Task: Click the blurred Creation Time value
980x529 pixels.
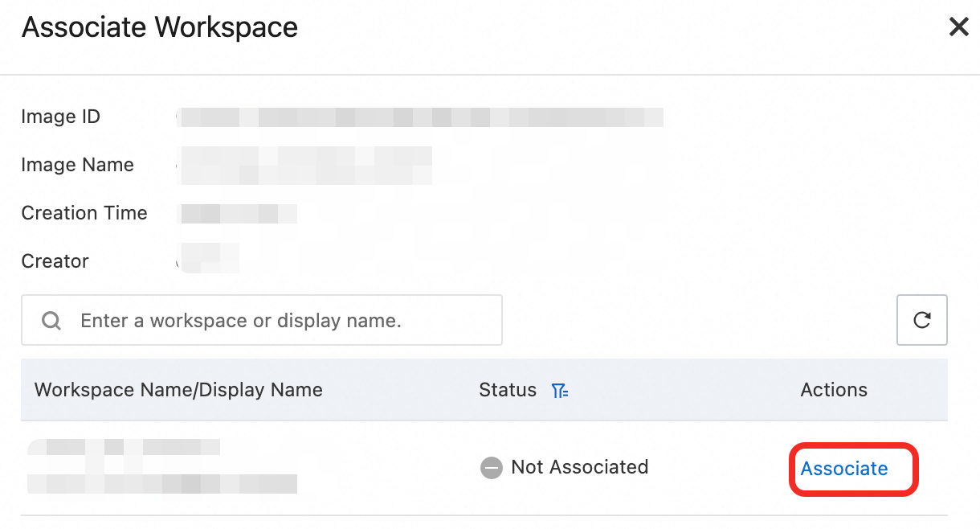Action: pyautogui.click(x=238, y=214)
